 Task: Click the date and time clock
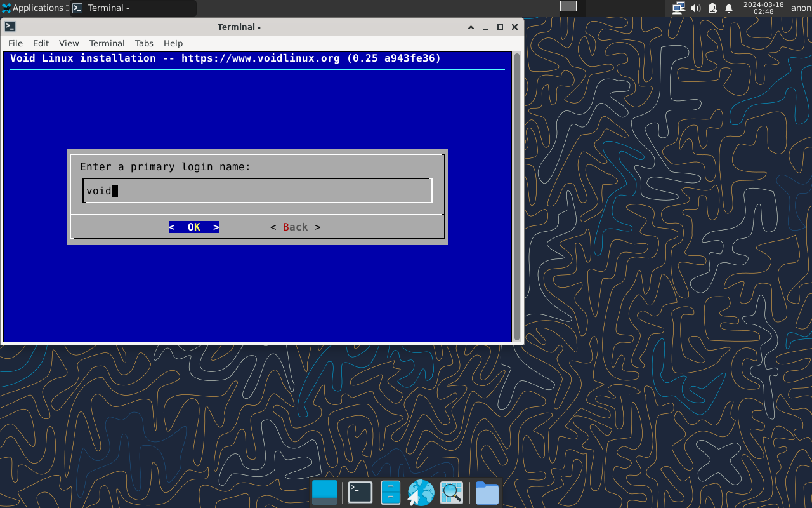click(x=764, y=8)
